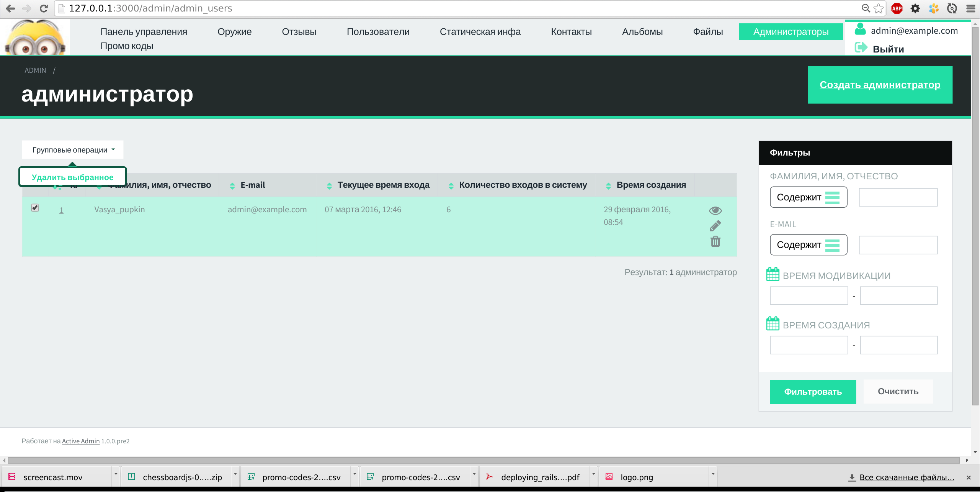This screenshot has height=492, width=980.
Task: Click the calendar icon beside Время создания filter
Action: pyautogui.click(x=773, y=323)
